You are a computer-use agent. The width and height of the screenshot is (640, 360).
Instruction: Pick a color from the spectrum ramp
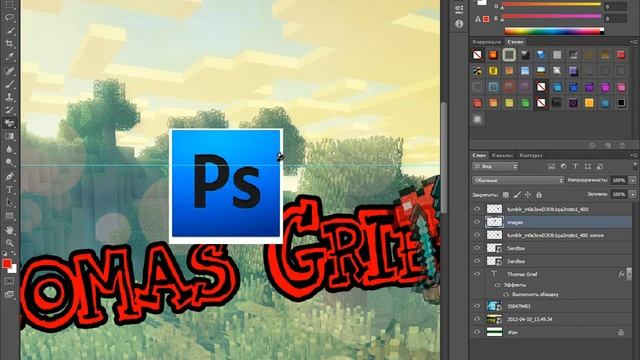(x=554, y=31)
